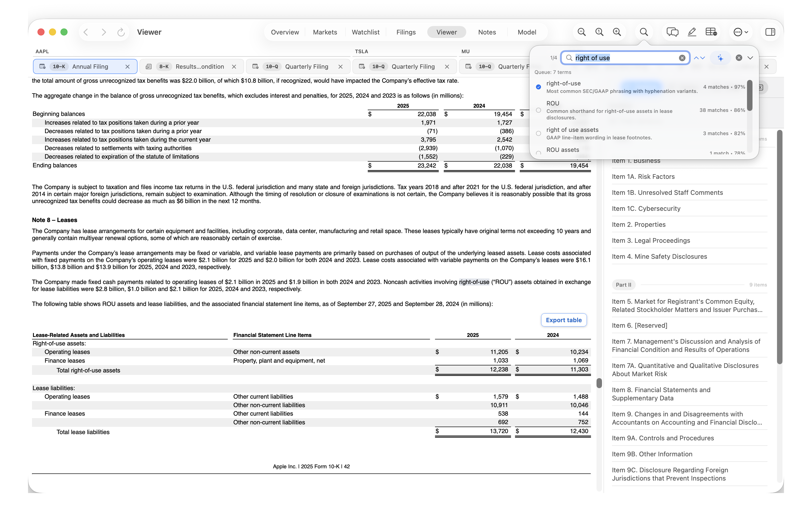Open the Watchlist tab
This screenshot has width=812, height=530.
365,32
